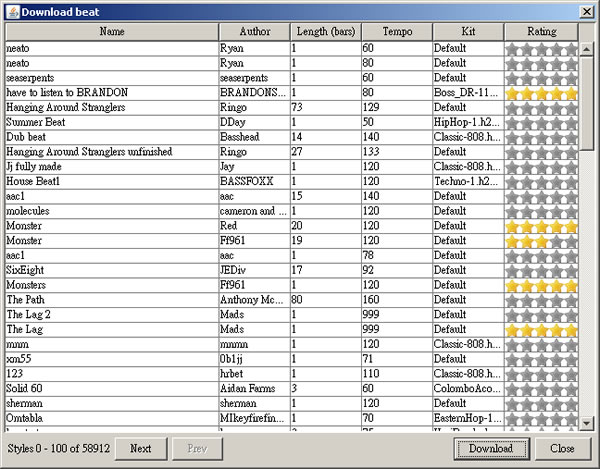Click gray rating stars of SixEight
600x469 pixels.
[x=541, y=270]
